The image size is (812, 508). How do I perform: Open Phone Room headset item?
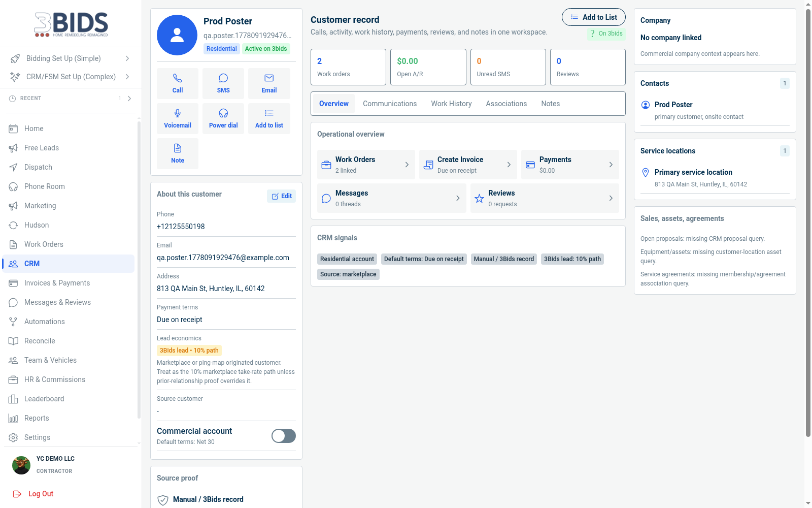point(69,186)
